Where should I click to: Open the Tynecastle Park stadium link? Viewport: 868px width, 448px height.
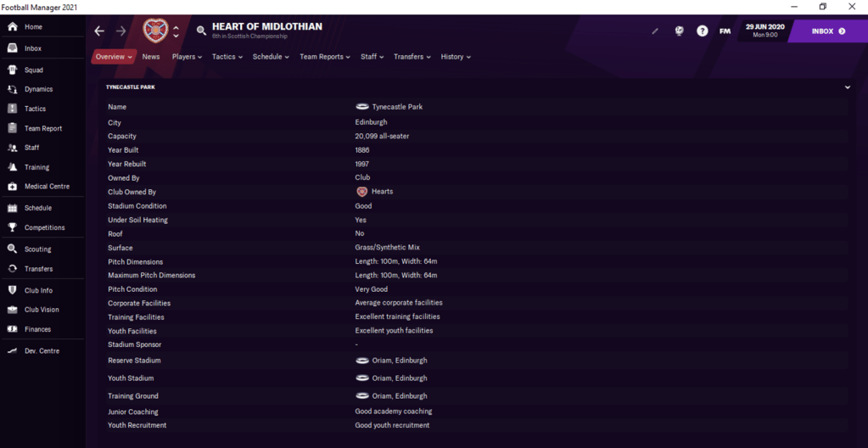(396, 107)
